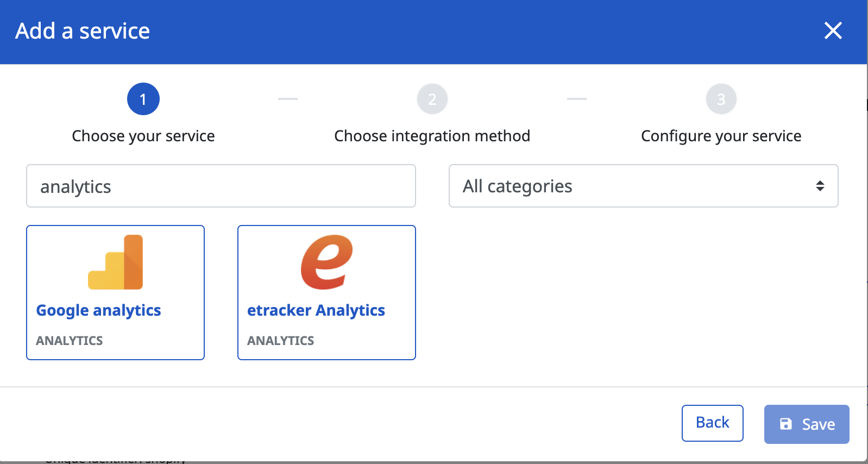The width and height of the screenshot is (868, 464).
Task: Click the ANALYTICS tag under etracker Analytics
Action: [281, 341]
